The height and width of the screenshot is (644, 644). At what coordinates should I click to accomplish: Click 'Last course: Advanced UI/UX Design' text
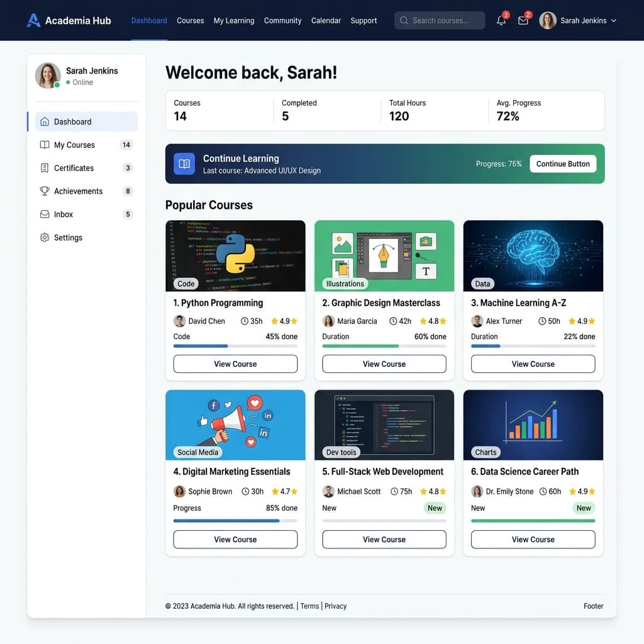pos(262,170)
